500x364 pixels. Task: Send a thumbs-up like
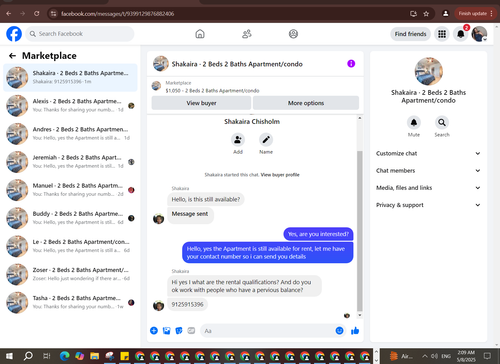tap(355, 331)
